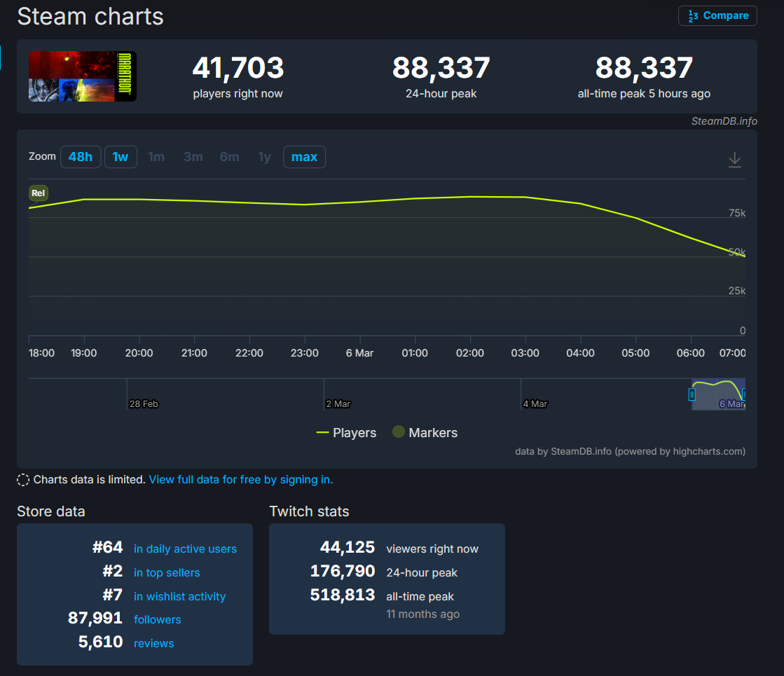
Task: Click the #7 wishlist rank value
Action: (113, 595)
